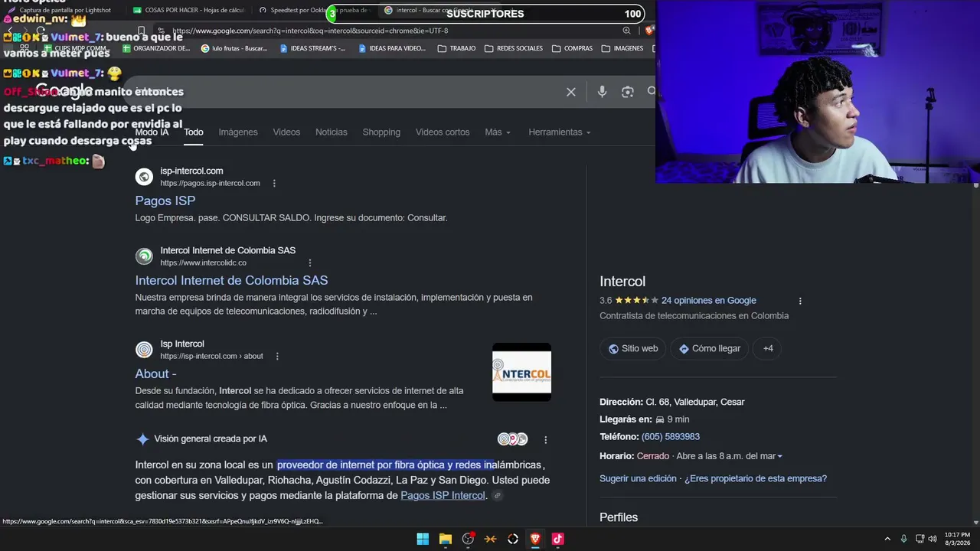Switch to the Imágenes tab

[238, 132]
